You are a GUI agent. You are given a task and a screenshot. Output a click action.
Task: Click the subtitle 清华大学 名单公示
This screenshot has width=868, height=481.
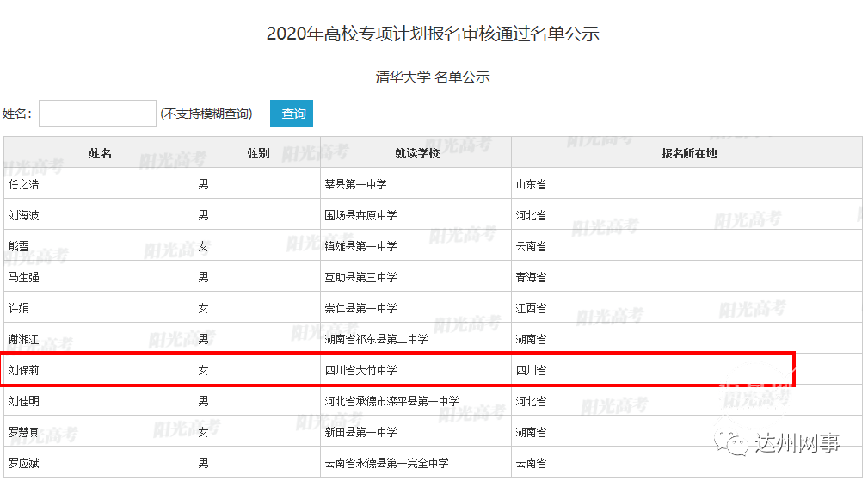point(433,77)
